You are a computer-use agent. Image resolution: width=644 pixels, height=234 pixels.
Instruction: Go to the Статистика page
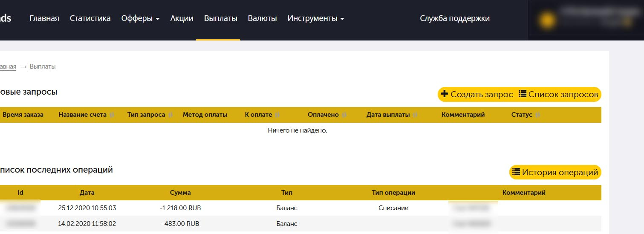click(x=90, y=18)
